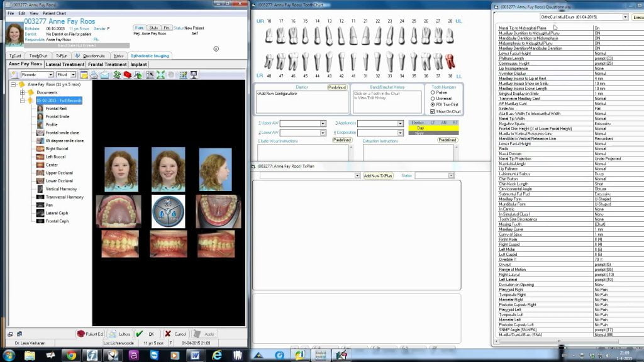644x362 pixels.
Task: Open the TxPlan Status dropdown
Action: pyautogui.click(x=451, y=175)
